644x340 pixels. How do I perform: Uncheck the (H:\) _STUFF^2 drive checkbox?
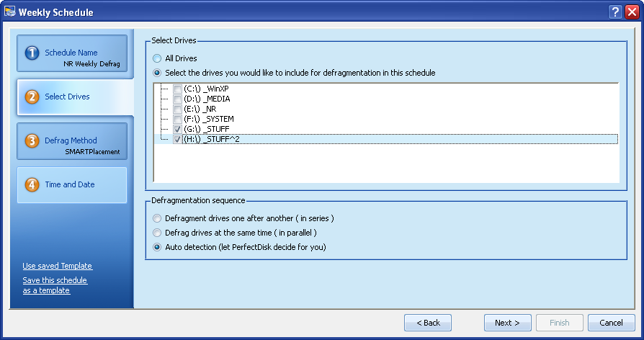pos(177,140)
